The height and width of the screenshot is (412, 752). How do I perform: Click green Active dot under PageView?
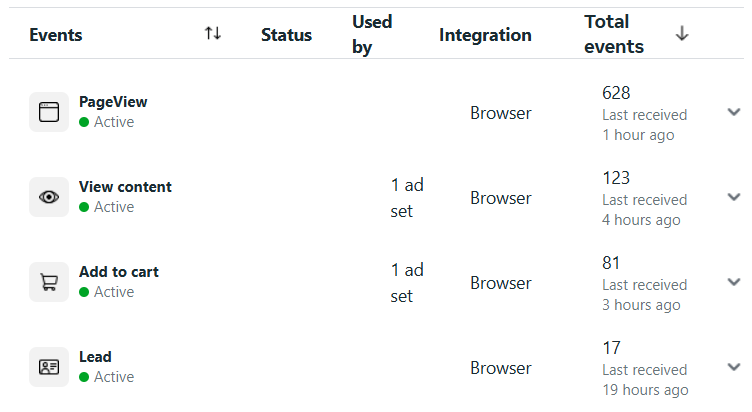[84, 122]
